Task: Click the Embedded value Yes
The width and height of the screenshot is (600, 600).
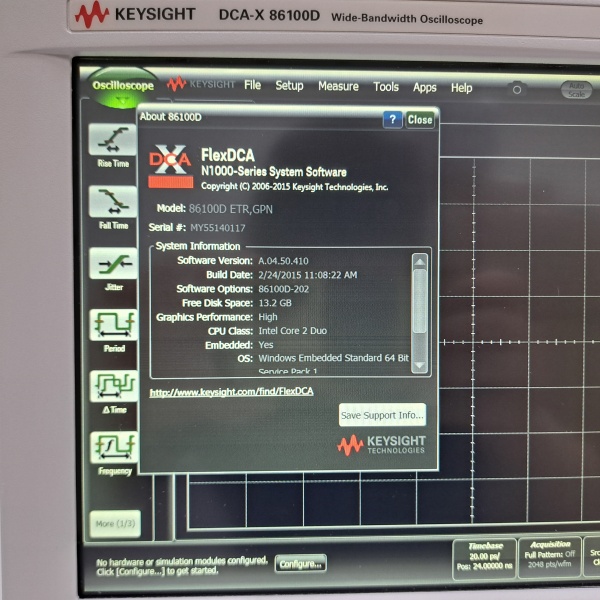Action: tap(266, 345)
